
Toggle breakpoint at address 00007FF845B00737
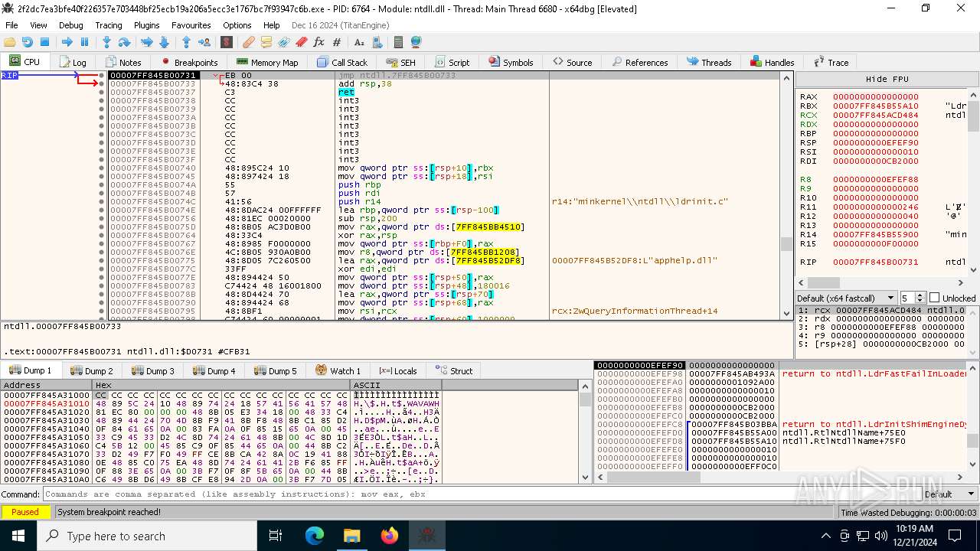[102, 92]
